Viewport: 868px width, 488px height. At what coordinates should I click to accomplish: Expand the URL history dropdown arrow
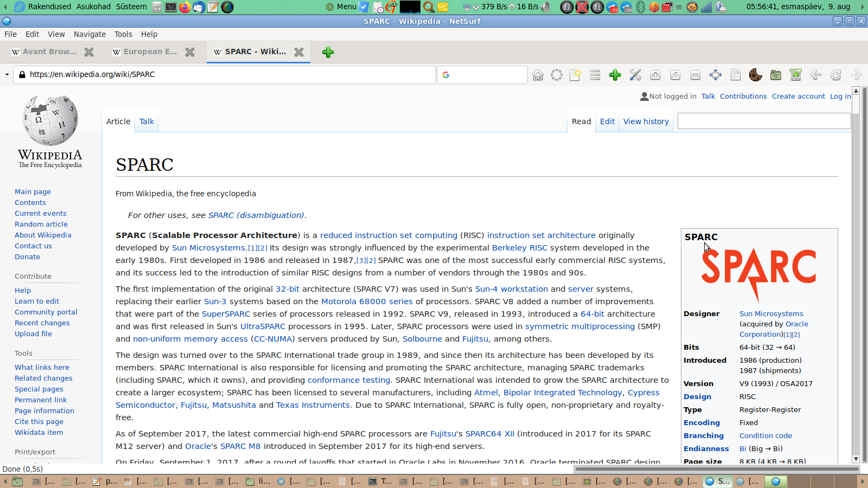point(7,75)
